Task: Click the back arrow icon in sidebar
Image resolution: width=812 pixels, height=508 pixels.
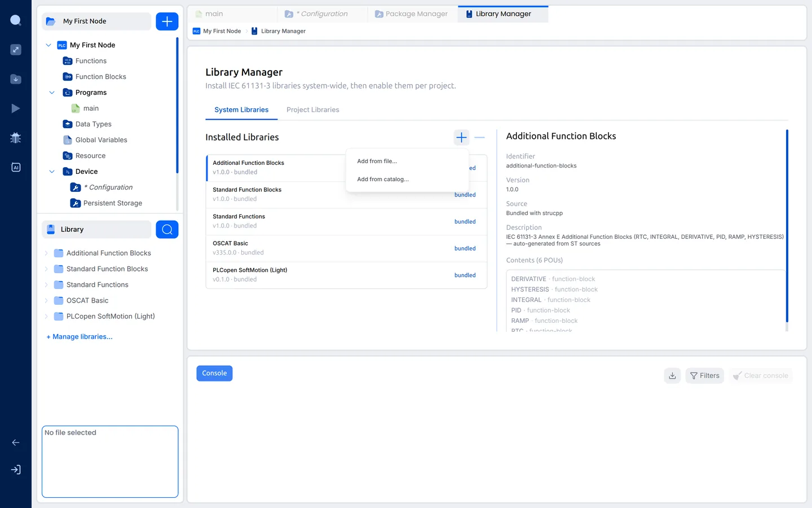Action: click(x=16, y=443)
